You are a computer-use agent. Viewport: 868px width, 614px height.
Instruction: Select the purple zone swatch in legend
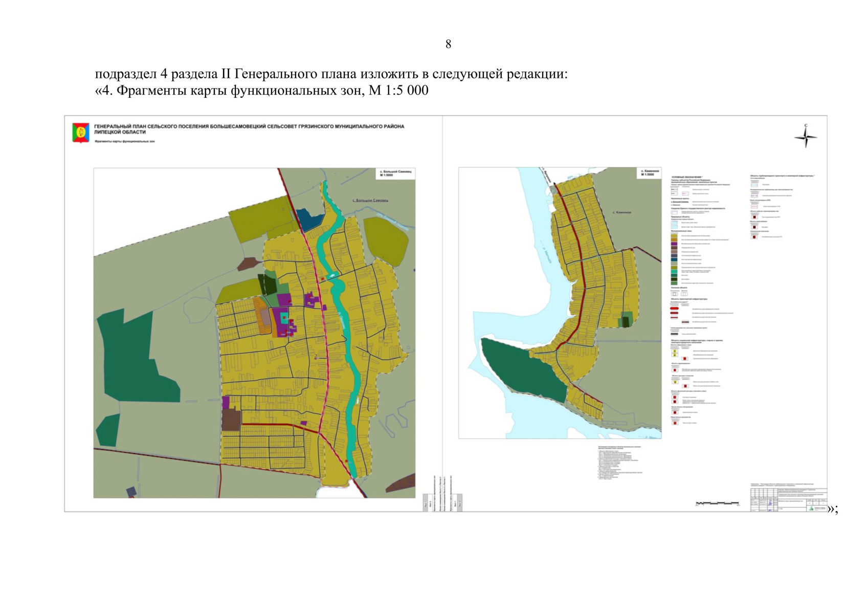[674, 244]
